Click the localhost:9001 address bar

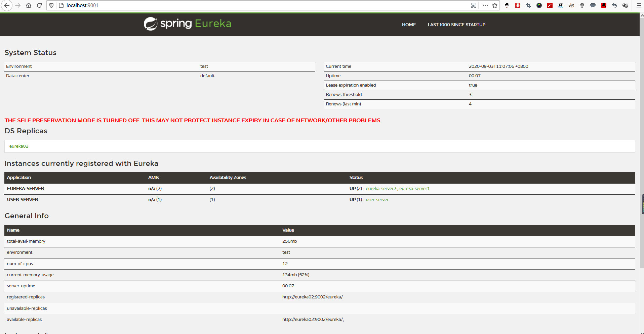[x=235, y=5]
